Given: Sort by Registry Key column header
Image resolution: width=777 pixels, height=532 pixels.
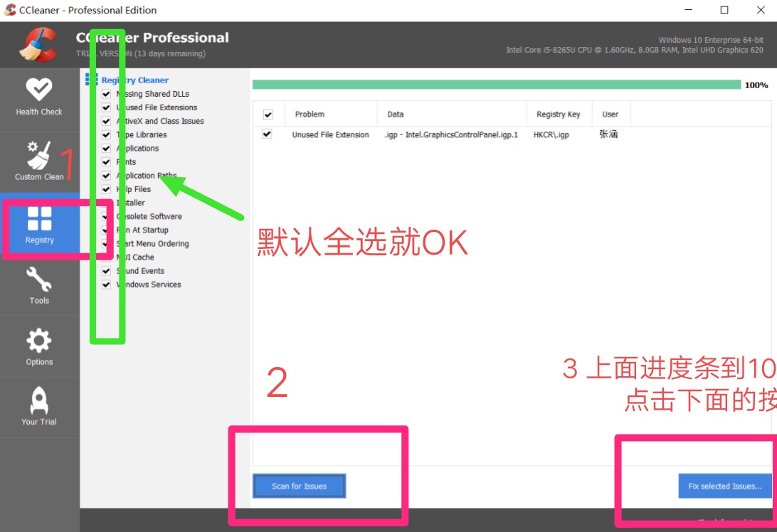Looking at the screenshot, I should coord(559,114).
